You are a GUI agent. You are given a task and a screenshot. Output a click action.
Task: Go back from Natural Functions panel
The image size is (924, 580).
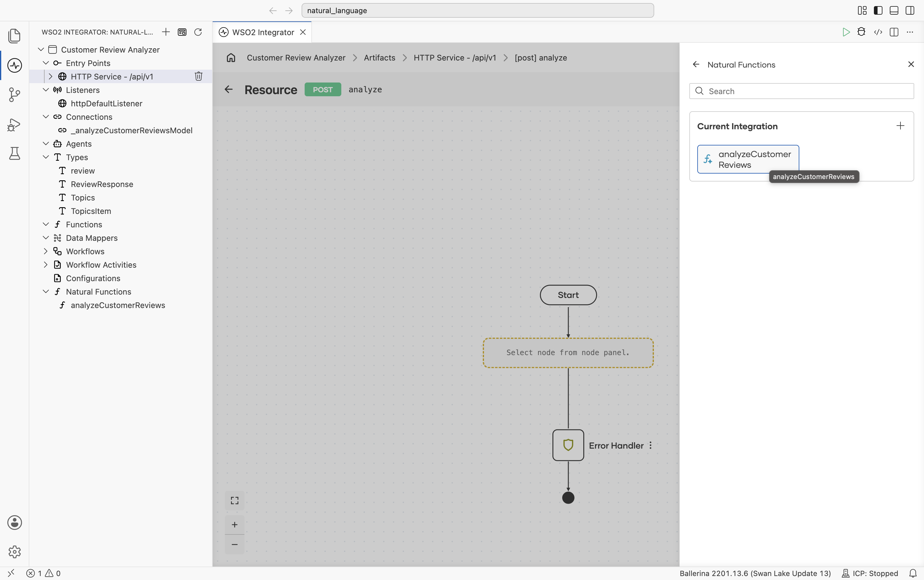coord(696,64)
